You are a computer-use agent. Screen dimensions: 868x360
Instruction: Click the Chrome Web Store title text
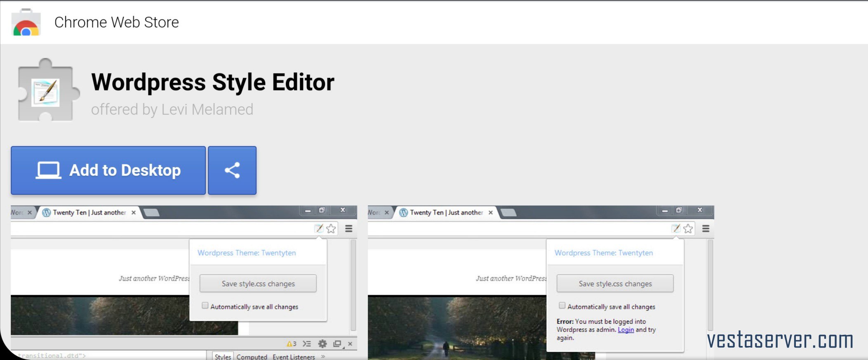pyautogui.click(x=116, y=22)
